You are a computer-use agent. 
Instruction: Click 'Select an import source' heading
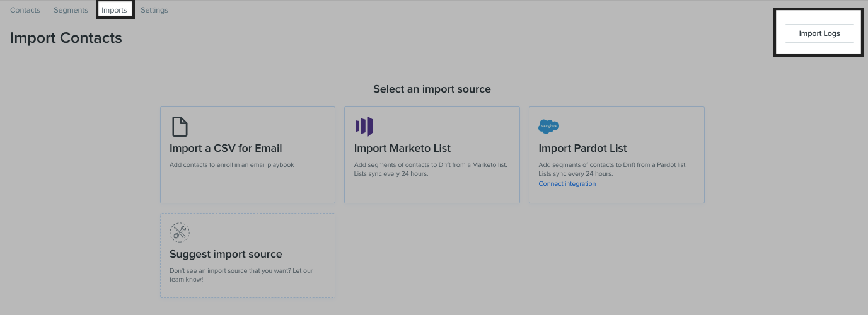(x=432, y=89)
